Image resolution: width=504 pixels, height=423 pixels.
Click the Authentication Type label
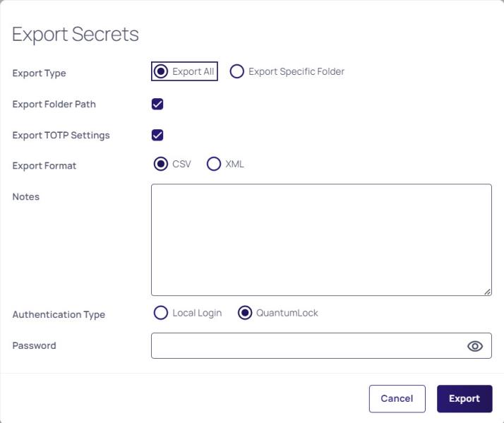click(59, 314)
